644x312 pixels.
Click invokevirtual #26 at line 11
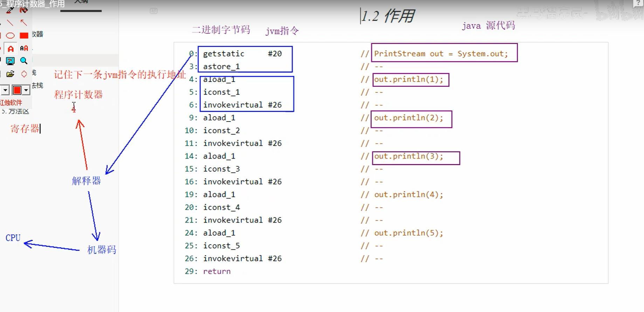click(x=242, y=143)
